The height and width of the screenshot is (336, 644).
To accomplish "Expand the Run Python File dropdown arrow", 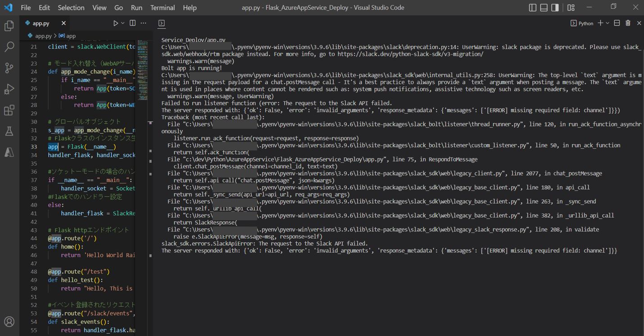I will click(123, 23).
